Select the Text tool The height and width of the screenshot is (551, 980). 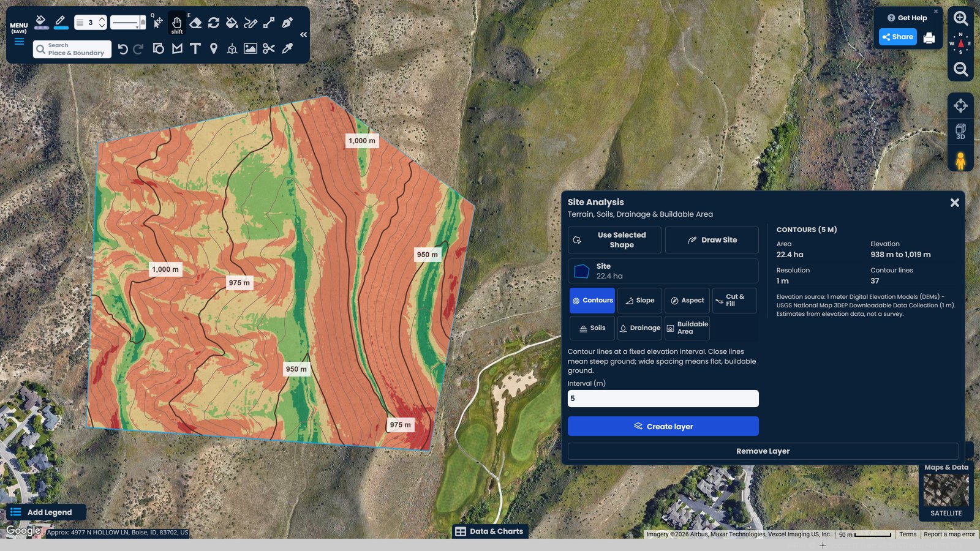[x=195, y=48]
